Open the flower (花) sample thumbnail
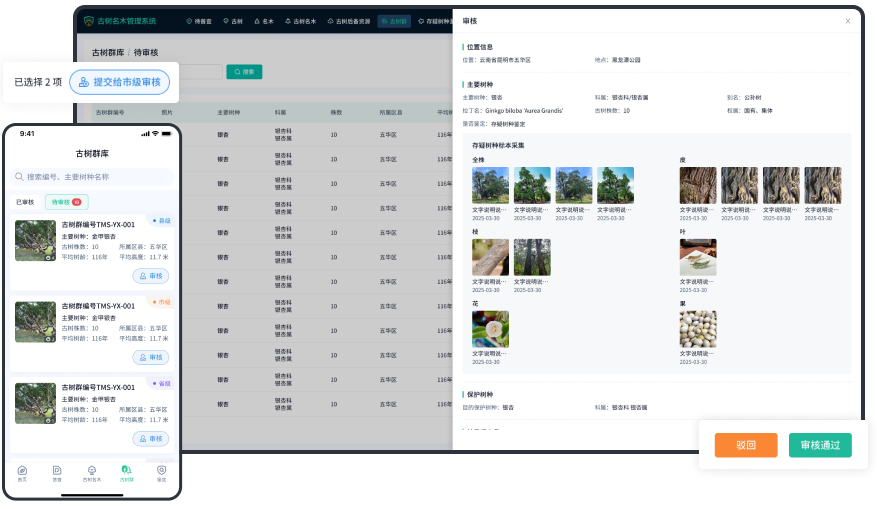The width and height of the screenshot is (877, 509). point(490,329)
